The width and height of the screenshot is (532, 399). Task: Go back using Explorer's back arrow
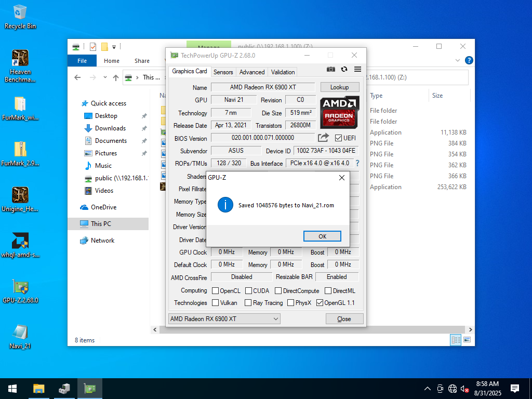coord(78,77)
